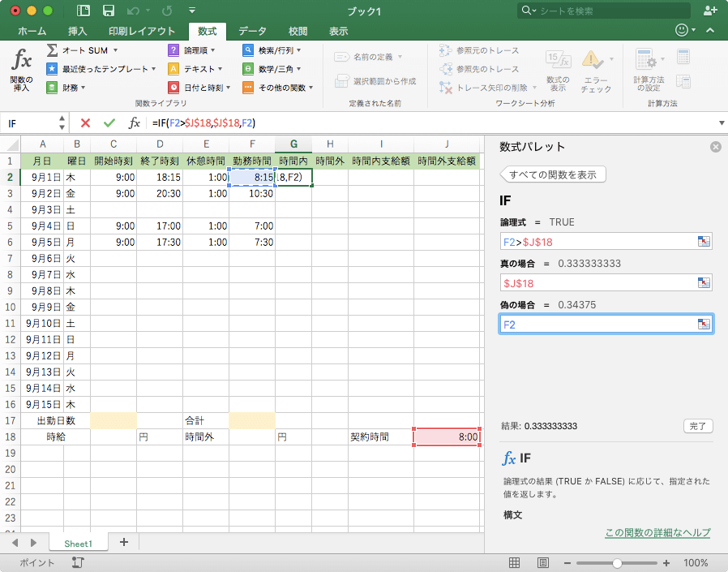Click the Share person-plus icon
The width and height of the screenshot is (728, 572).
click(710, 11)
